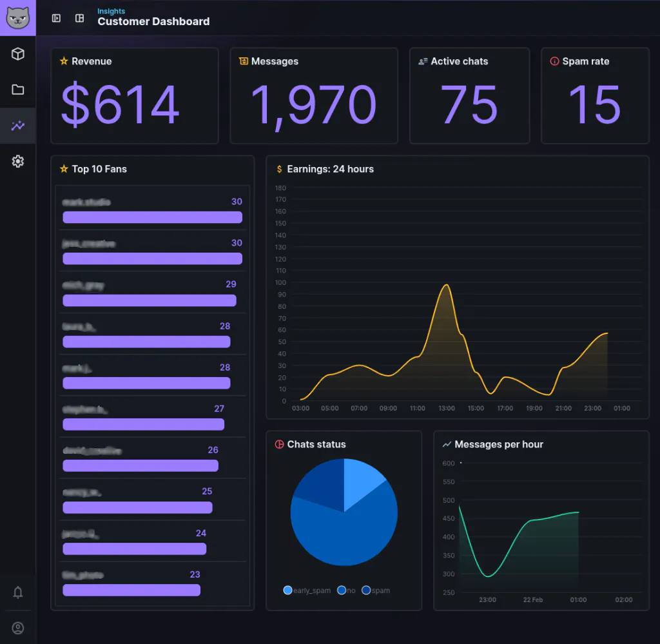Click the $614 revenue value

coord(121,104)
